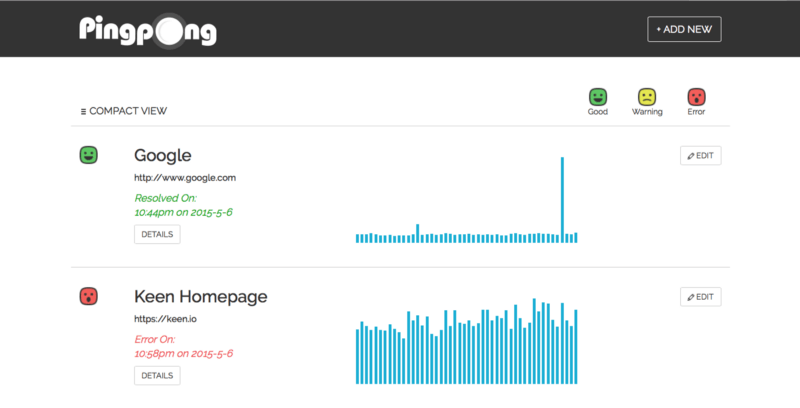Screen dimensions: 800x408
Task: Click the tallest spike bar in Google's chart
Action: point(562,200)
